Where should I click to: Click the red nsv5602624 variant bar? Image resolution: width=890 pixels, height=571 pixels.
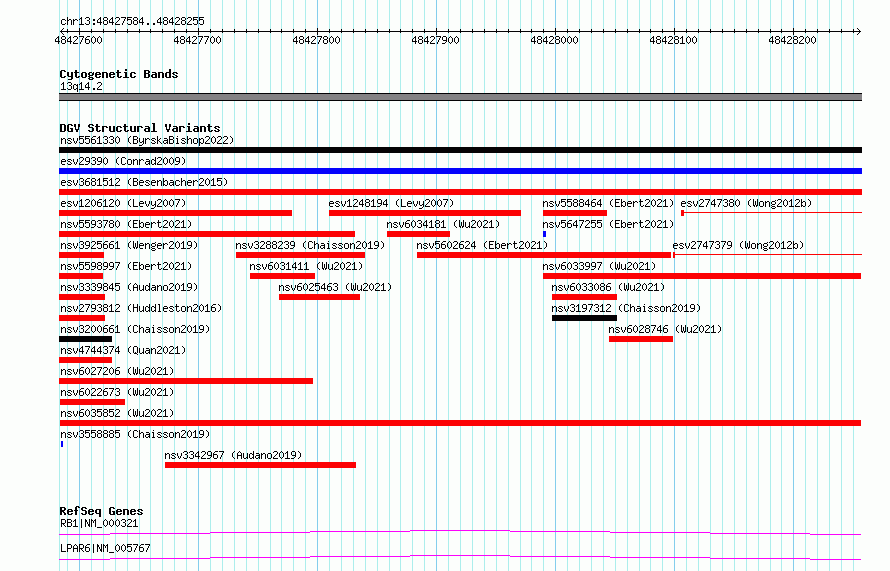(544, 255)
